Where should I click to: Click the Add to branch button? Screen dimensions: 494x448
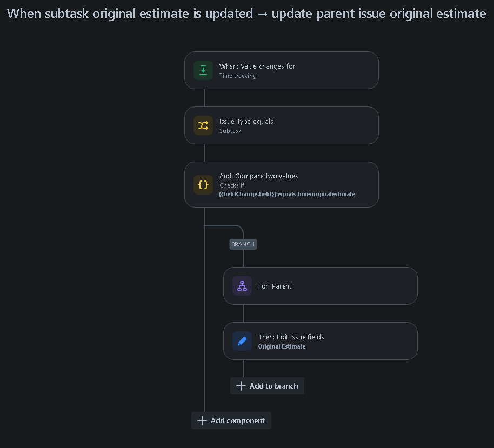click(267, 386)
